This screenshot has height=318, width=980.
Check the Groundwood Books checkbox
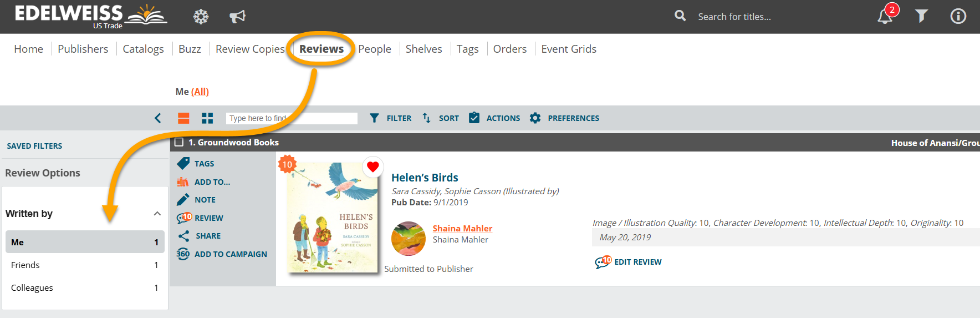179,143
